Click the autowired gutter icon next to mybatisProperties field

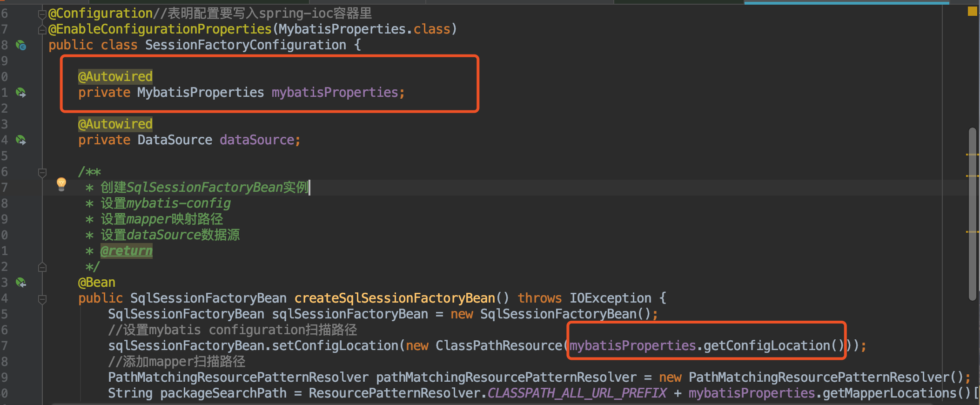[21, 93]
